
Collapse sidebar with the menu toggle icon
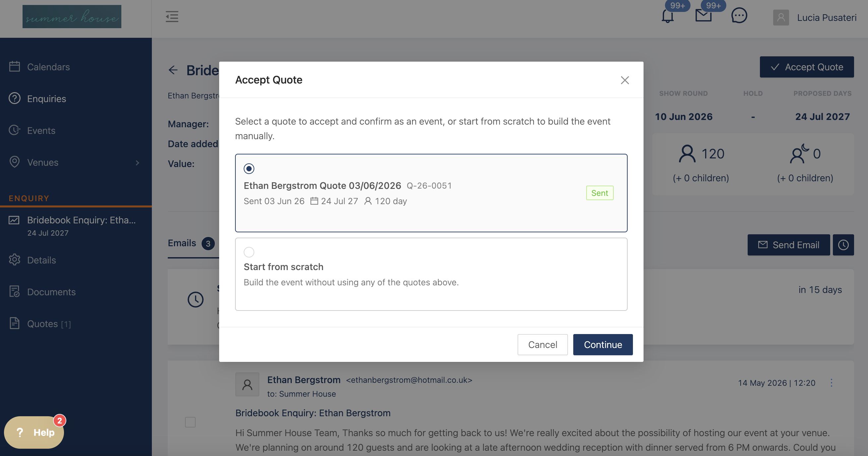172,17
